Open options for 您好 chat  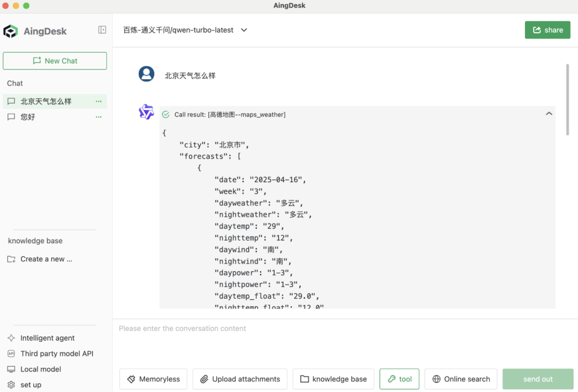coord(98,117)
